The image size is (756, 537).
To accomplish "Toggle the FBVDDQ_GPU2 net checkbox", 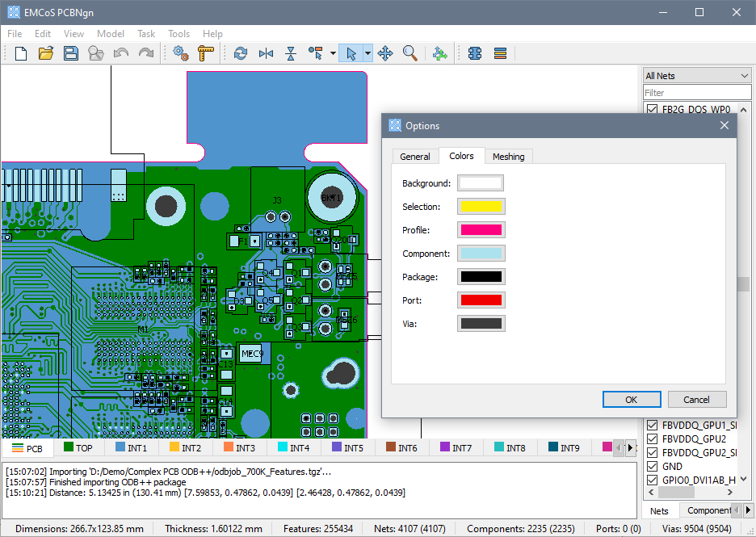I will [x=653, y=439].
